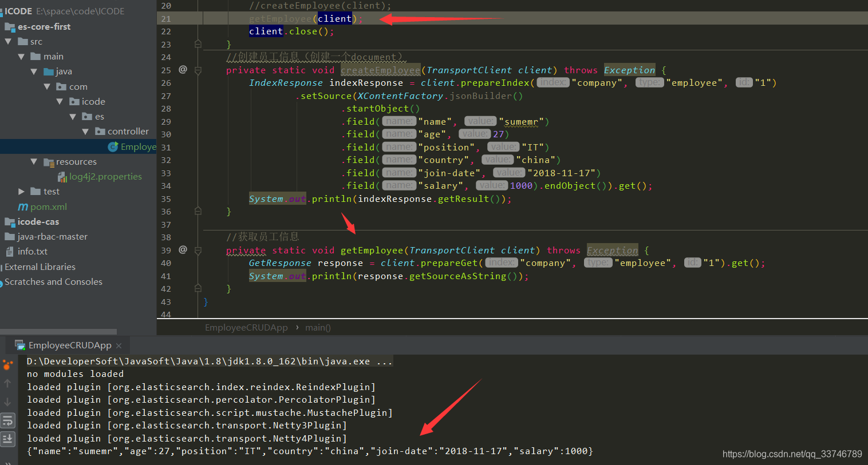Image resolution: width=868 pixels, height=465 pixels.
Task: Click the down arrow in Run panel
Action: coord(7,402)
